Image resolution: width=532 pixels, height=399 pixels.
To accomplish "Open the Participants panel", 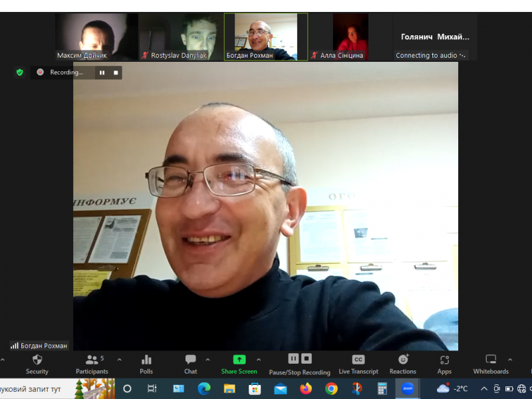I will click(x=92, y=363).
